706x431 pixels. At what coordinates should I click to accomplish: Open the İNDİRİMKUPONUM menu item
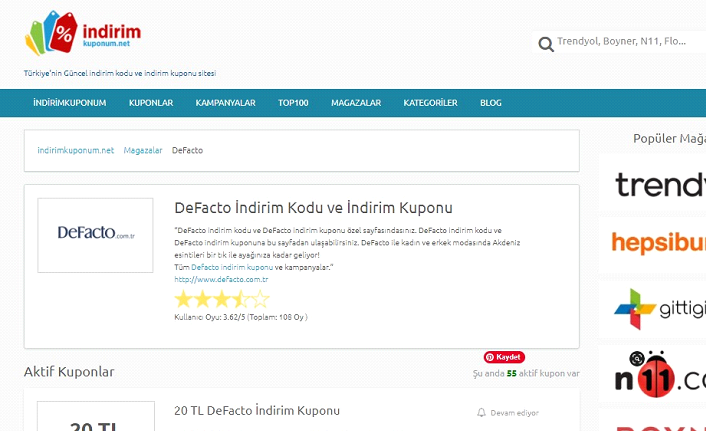68,103
